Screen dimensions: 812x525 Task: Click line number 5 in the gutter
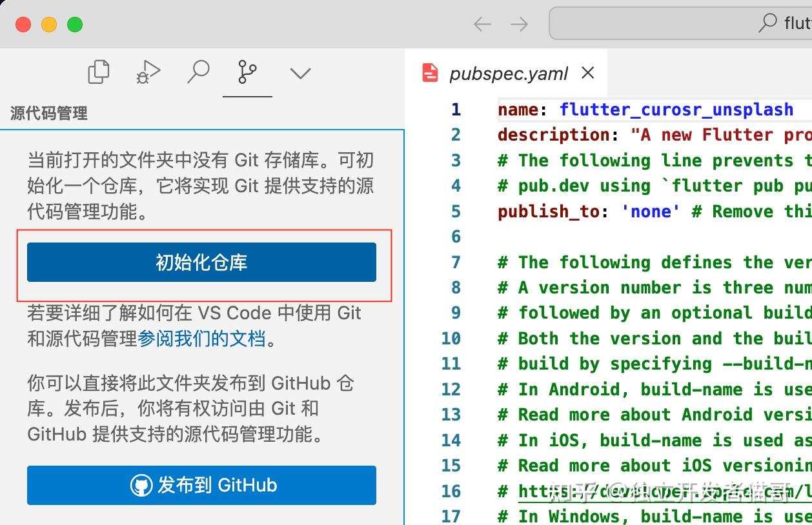pyautogui.click(x=456, y=211)
